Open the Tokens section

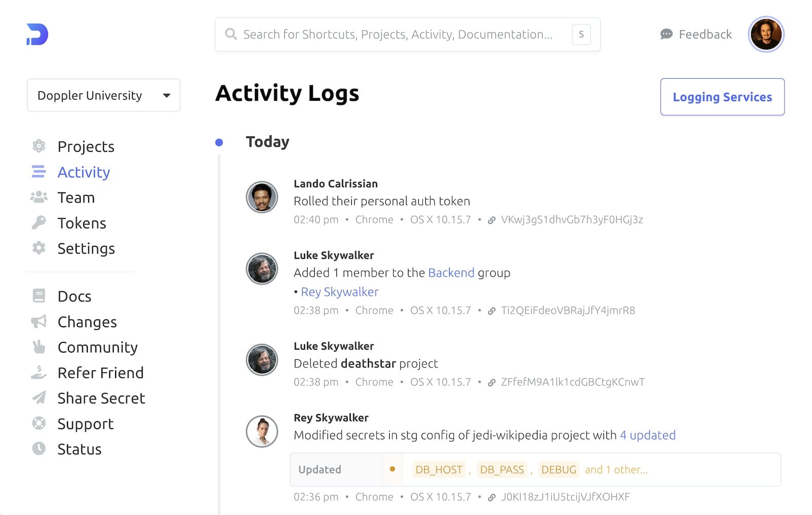pyautogui.click(x=82, y=223)
